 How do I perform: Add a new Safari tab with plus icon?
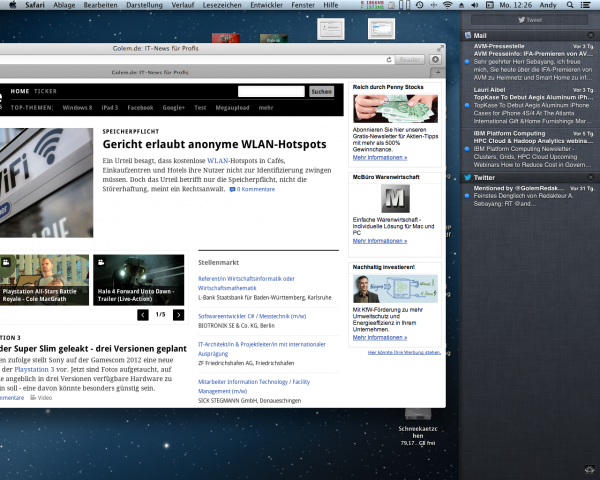(x=436, y=73)
